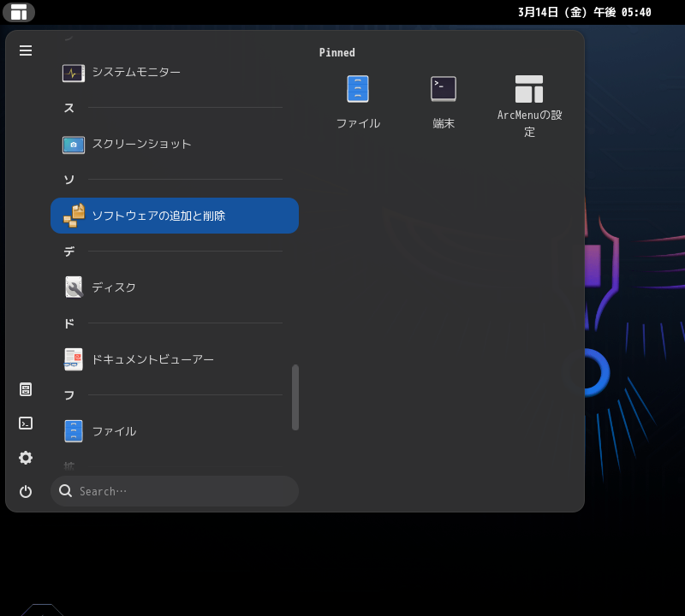Launch terminal from the sidebar shortcut icon

[26, 423]
